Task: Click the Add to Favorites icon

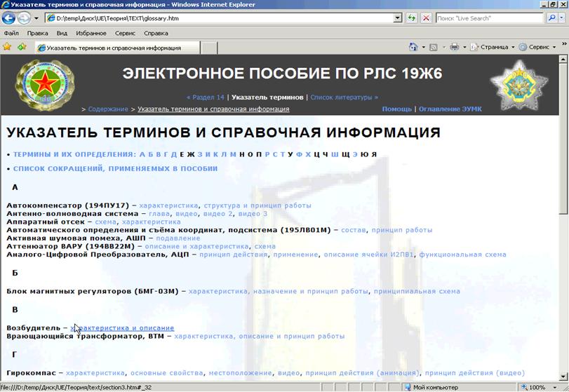Action: point(22,47)
